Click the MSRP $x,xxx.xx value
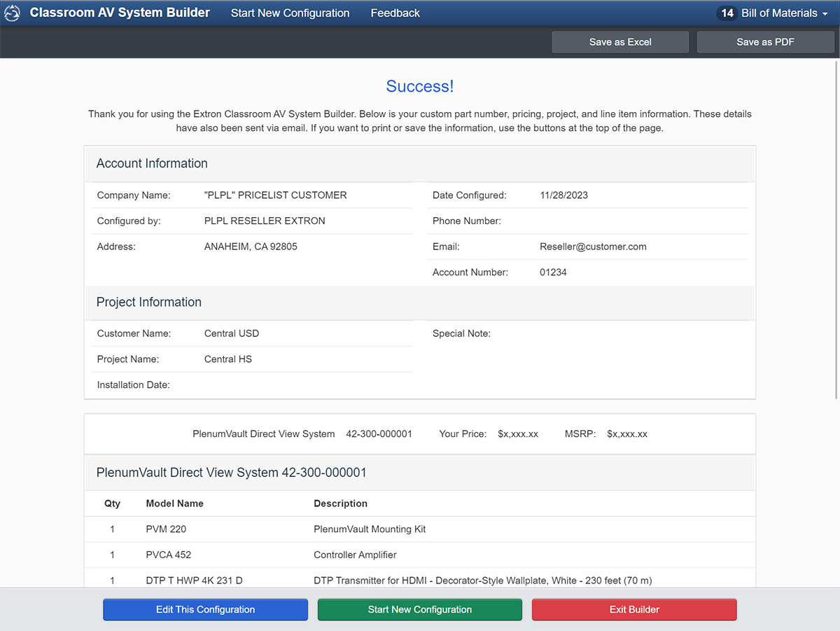The height and width of the screenshot is (631, 840). click(627, 434)
